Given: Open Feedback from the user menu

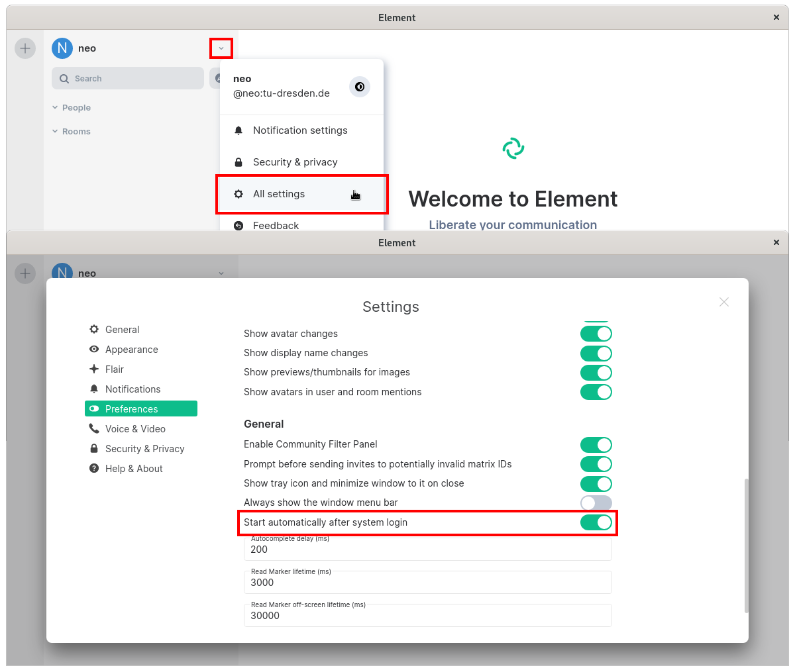Looking at the screenshot, I should pyautogui.click(x=301, y=224).
